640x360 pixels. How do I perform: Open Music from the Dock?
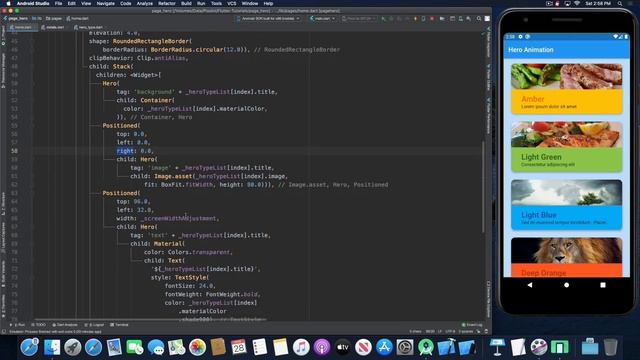coord(301,347)
